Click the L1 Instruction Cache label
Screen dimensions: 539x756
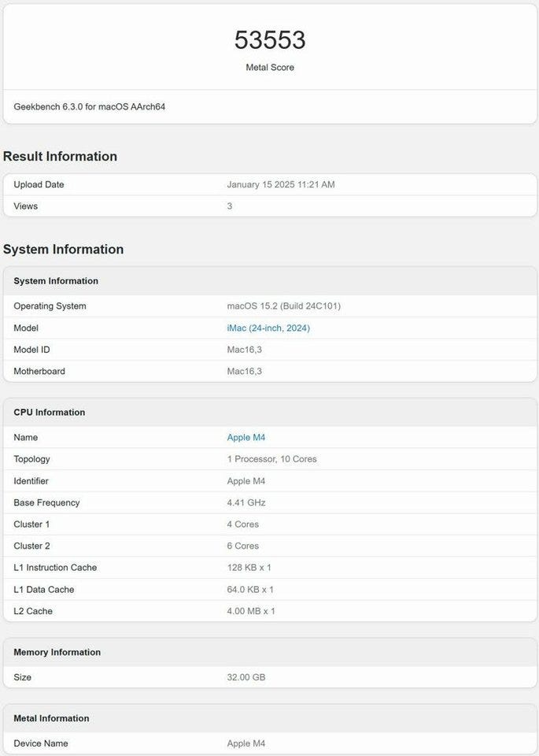coord(55,568)
